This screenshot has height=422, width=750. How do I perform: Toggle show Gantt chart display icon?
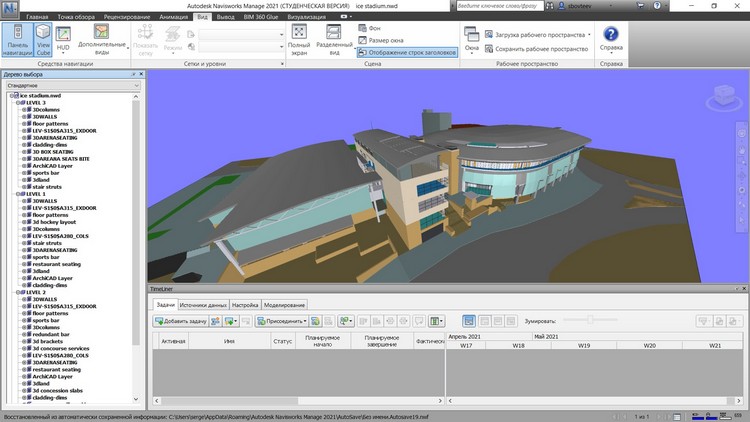(x=469, y=321)
